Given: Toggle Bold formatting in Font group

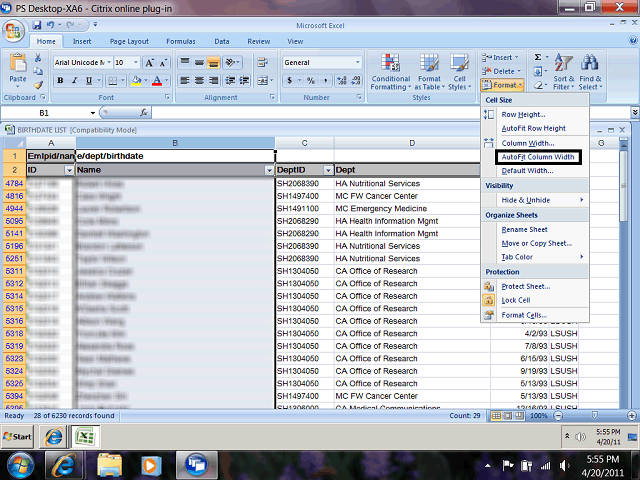Looking at the screenshot, I should point(60,80).
